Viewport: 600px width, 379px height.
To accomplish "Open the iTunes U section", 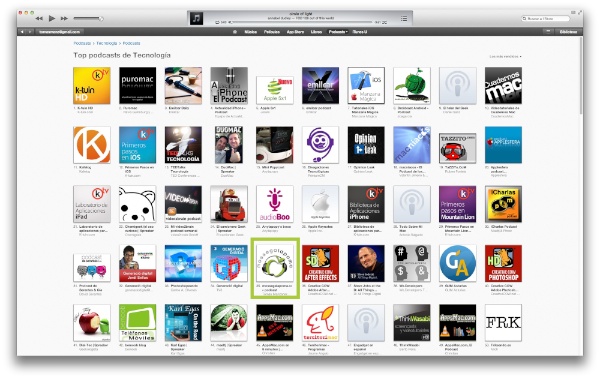I will click(x=360, y=32).
